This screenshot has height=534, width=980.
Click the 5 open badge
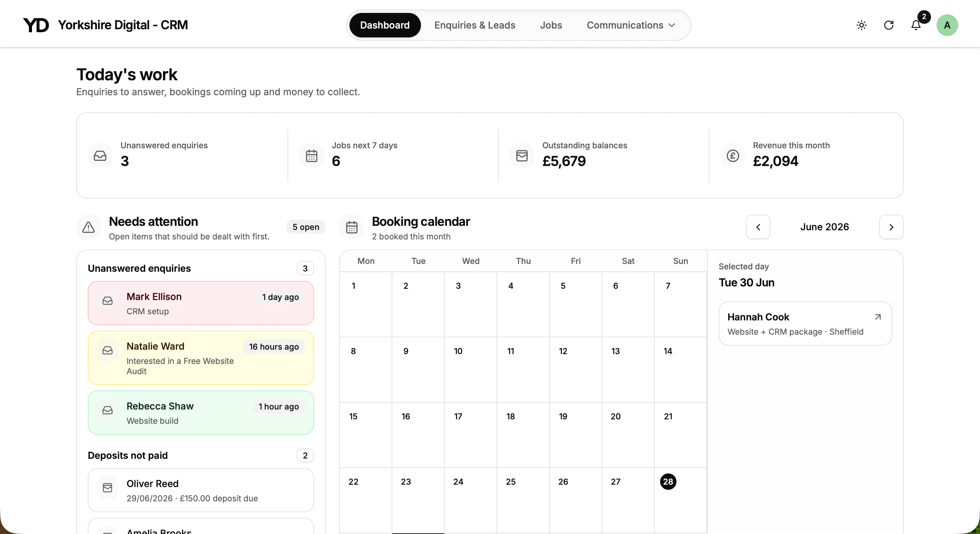tap(306, 227)
